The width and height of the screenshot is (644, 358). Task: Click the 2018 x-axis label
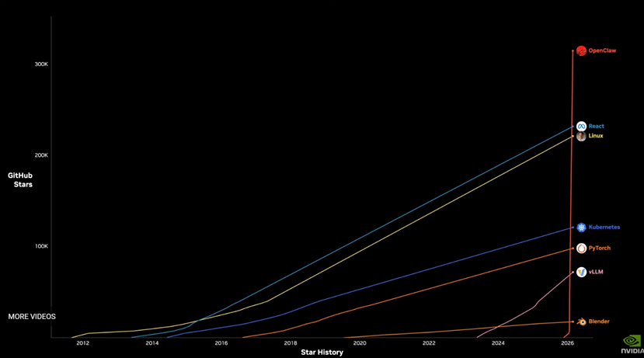[291, 343]
